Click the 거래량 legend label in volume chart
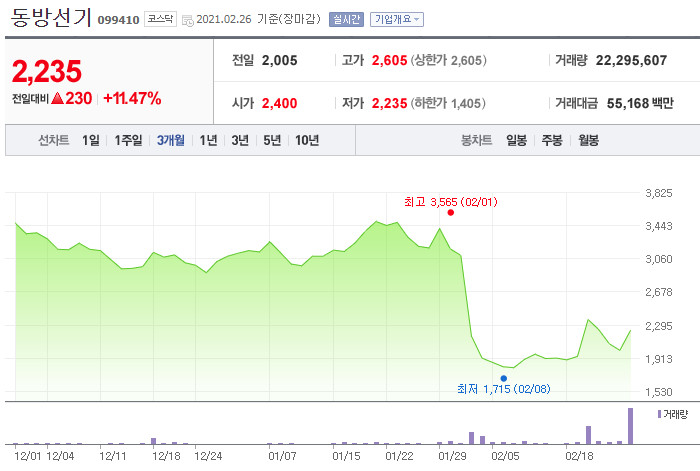The width and height of the screenshot is (700, 471). coord(673,414)
